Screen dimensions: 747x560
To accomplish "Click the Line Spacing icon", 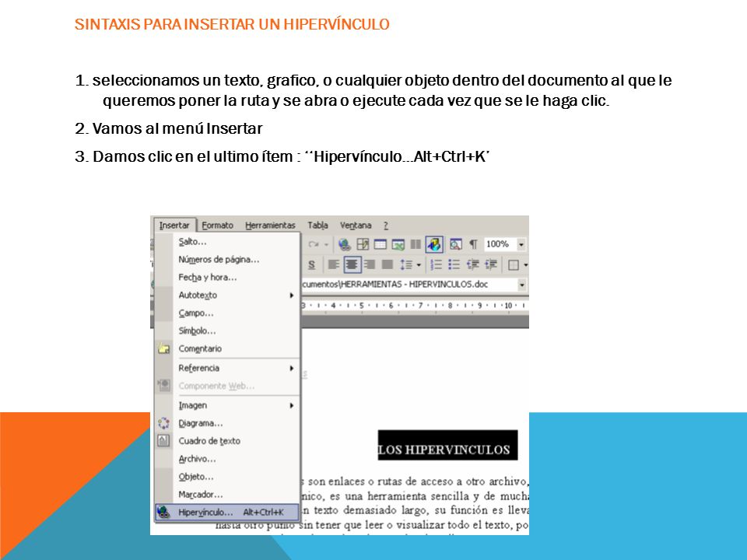I will (x=406, y=264).
